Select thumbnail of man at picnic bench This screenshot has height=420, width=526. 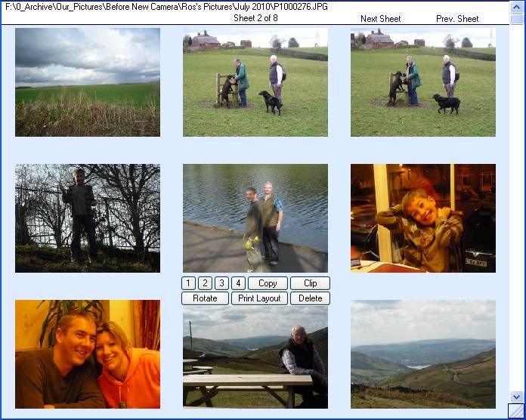point(255,357)
